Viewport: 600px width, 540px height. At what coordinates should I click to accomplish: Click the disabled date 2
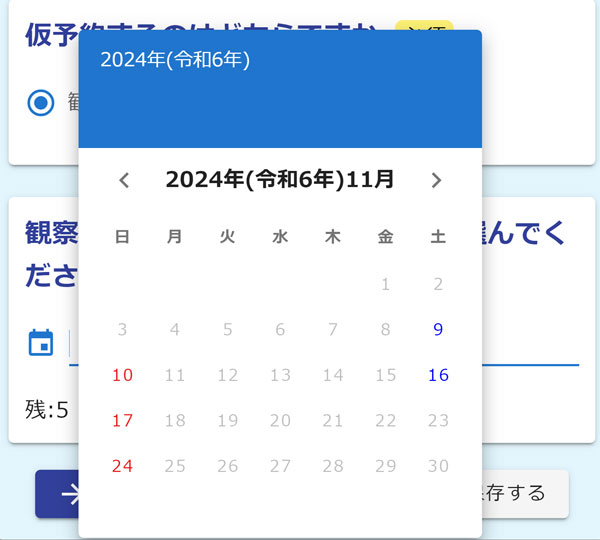pos(438,284)
